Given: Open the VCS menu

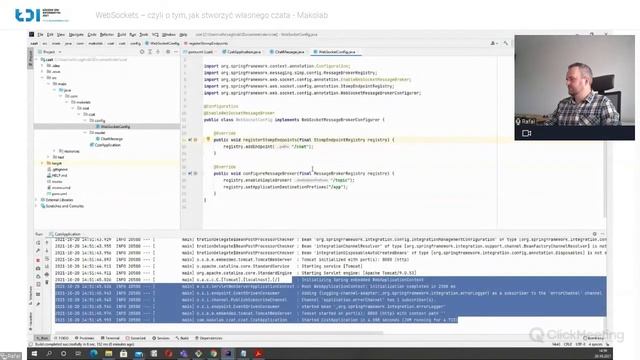Looking at the screenshot, I should 155,35.
